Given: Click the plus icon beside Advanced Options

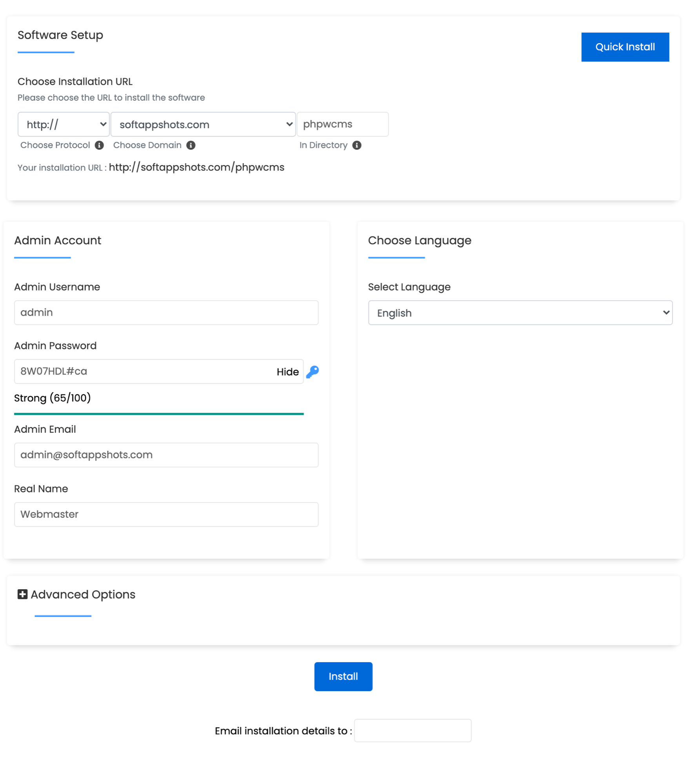Looking at the screenshot, I should coord(23,594).
